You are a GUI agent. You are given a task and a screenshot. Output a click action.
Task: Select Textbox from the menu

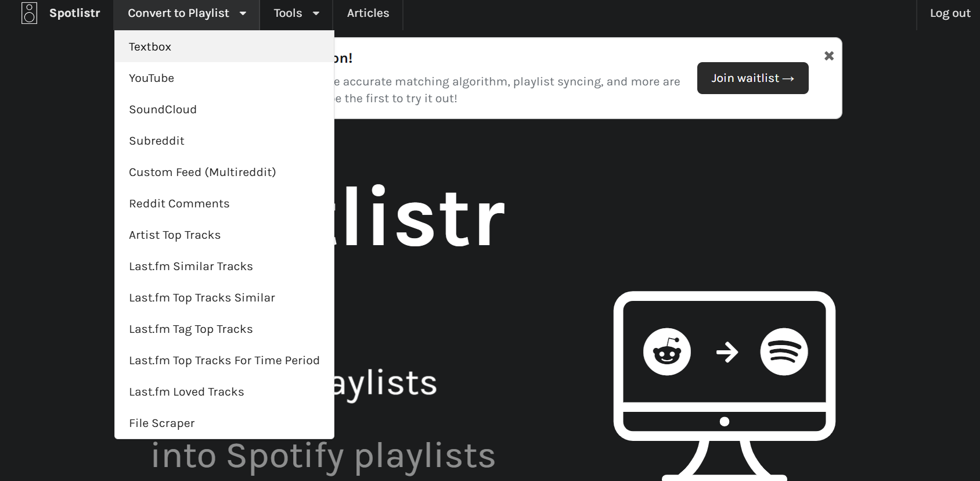pos(150,47)
